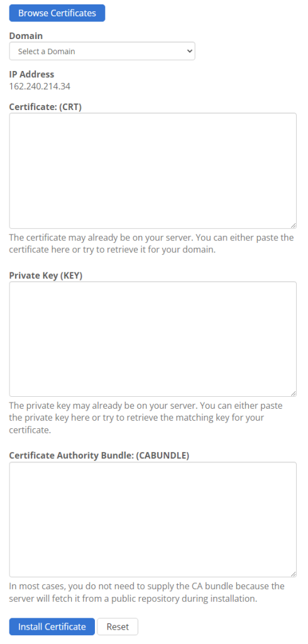Screen dimensions: 308x644
Task: Click the IP address value 162.240.214.34
Action: click(40, 86)
